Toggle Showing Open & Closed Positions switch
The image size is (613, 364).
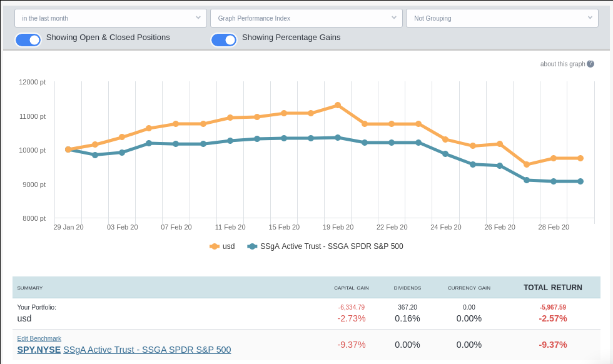[x=28, y=40]
